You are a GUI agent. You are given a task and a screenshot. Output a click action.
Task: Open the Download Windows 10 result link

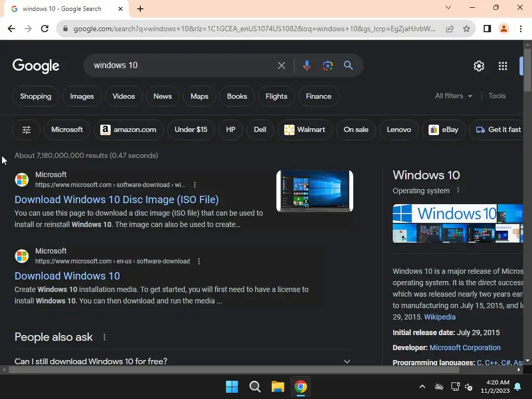pos(67,276)
